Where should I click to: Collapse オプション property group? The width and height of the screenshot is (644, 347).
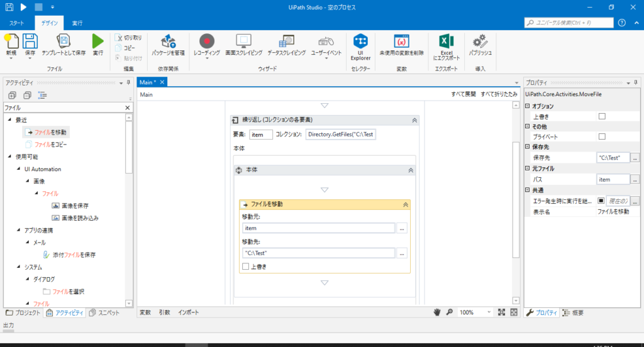[528, 106]
